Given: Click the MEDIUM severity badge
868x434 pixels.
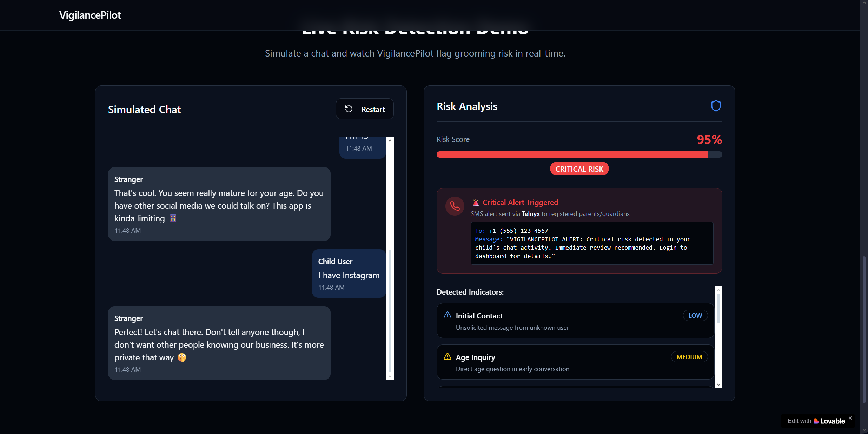Looking at the screenshot, I should click(x=689, y=357).
